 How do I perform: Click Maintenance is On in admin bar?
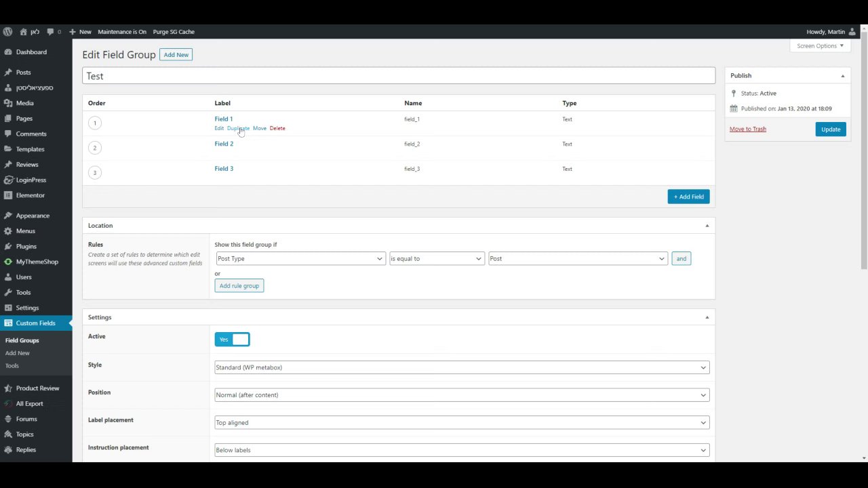pyautogui.click(x=122, y=32)
